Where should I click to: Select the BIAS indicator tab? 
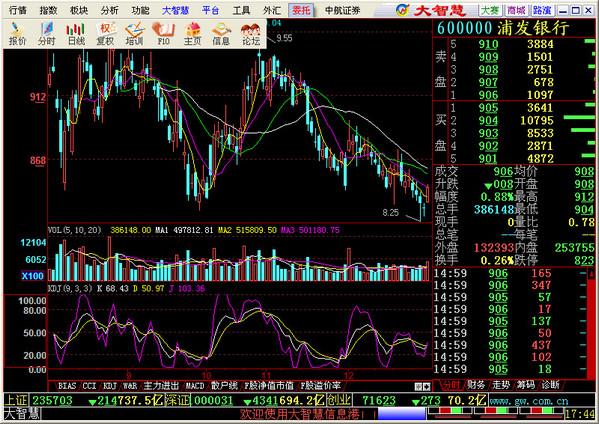pyautogui.click(x=67, y=386)
